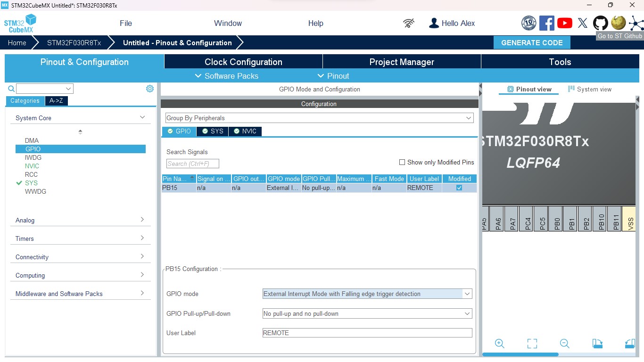Open the Help menu
The height and width of the screenshot is (362, 644).
[315, 23]
